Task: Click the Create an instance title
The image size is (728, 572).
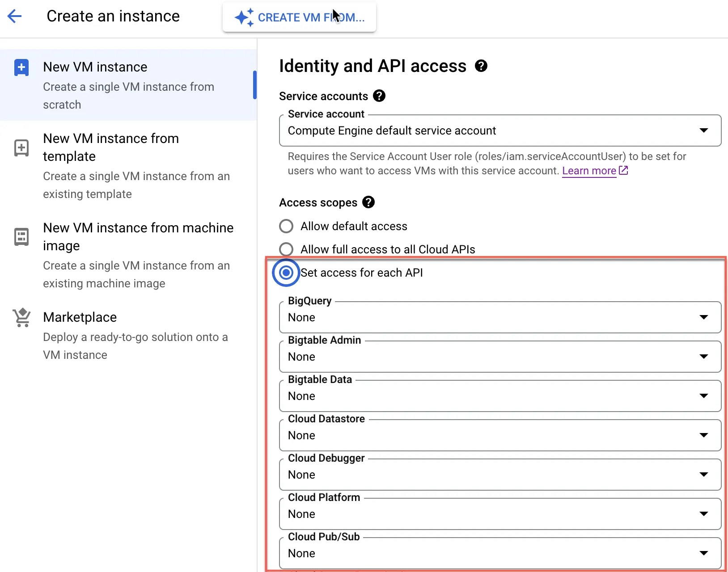Action: (113, 16)
